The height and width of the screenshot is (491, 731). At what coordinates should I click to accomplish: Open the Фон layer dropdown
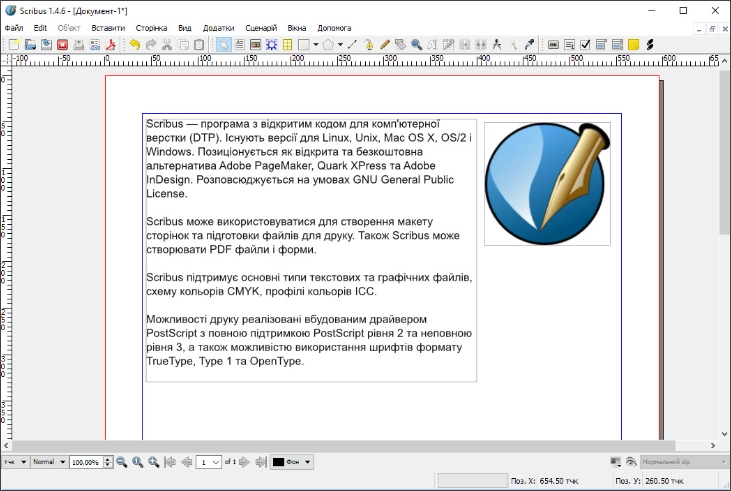click(291, 462)
